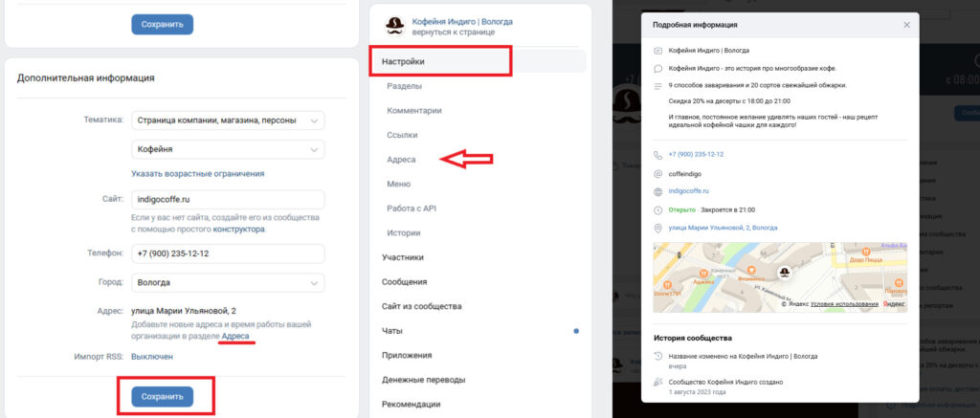
Task: Open Меню settings subsection
Action: click(x=399, y=184)
